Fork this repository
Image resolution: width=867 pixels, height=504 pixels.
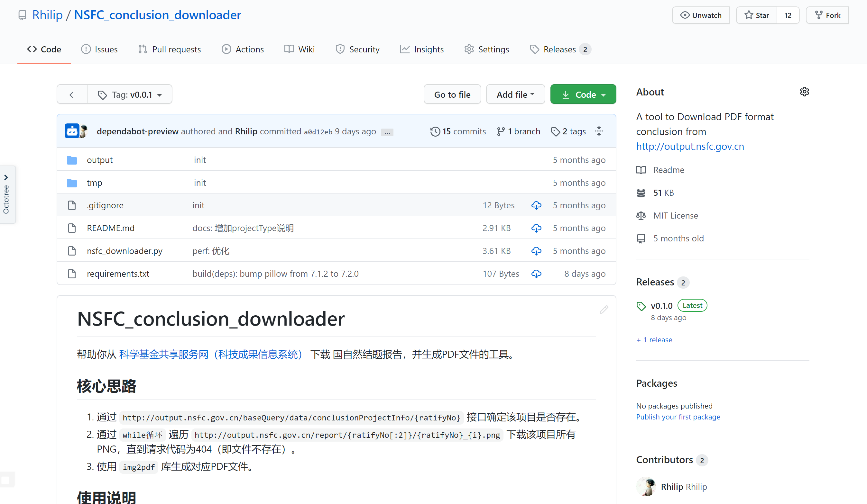tap(827, 15)
